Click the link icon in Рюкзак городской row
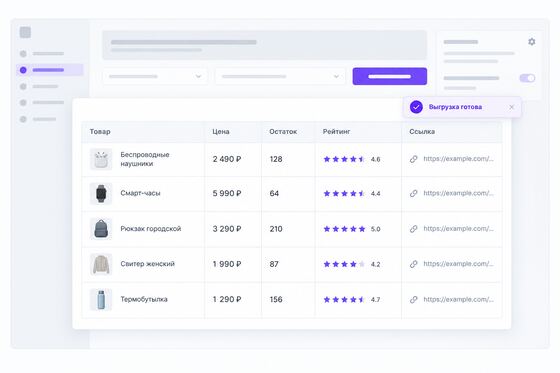 point(414,229)
